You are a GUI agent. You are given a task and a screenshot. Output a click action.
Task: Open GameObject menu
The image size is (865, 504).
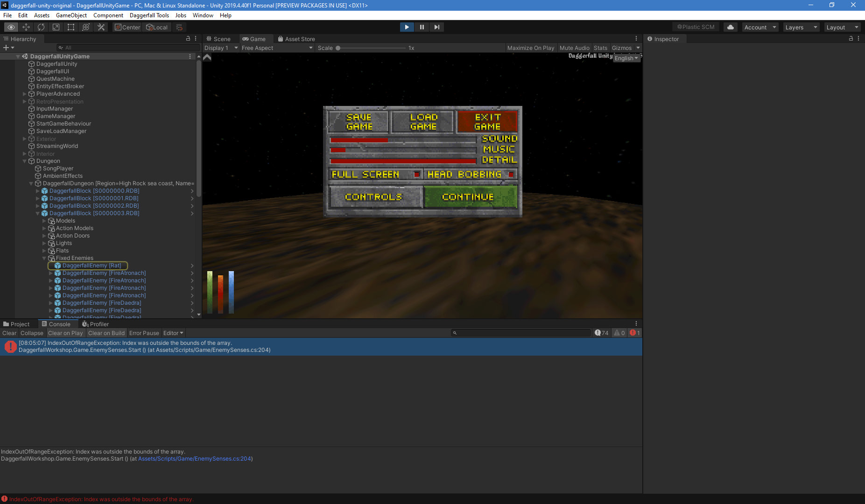[71, 15]
